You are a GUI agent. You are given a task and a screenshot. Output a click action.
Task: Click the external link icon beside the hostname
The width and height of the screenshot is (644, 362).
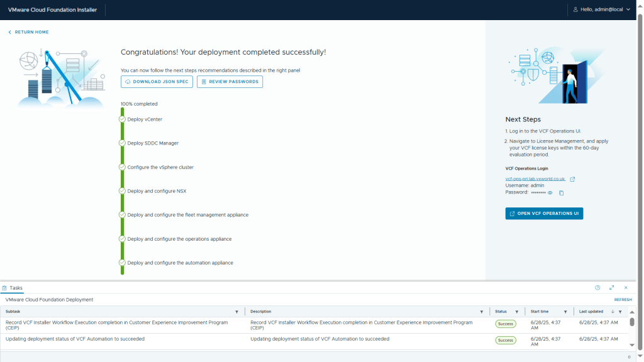(572, 179)
